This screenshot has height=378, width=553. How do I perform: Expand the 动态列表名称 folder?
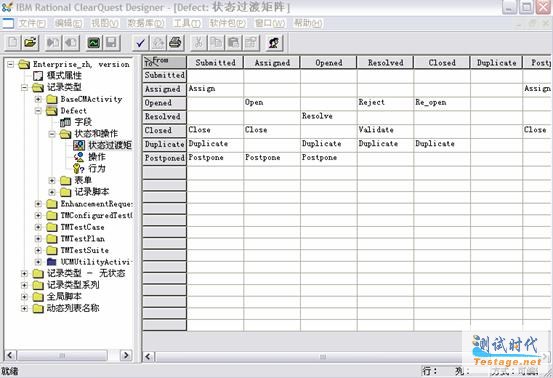point(24,309)
